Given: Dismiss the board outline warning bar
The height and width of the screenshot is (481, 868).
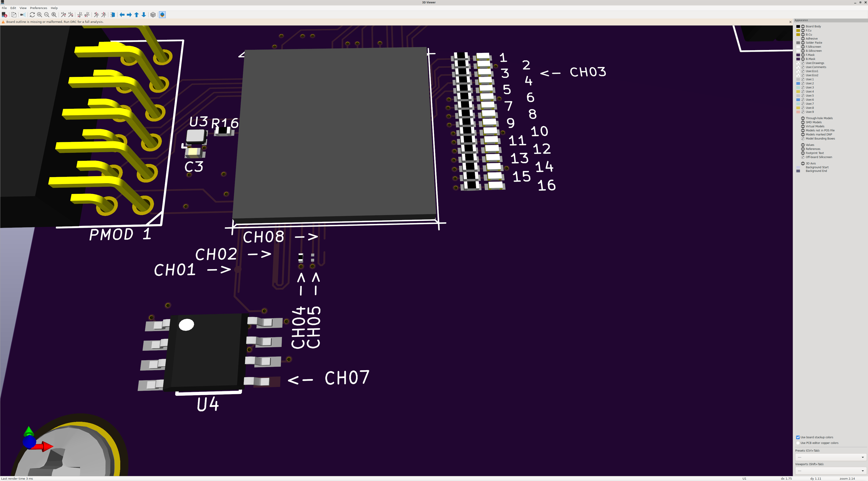Looking at the screenshot, I should (x=790, y=22).
